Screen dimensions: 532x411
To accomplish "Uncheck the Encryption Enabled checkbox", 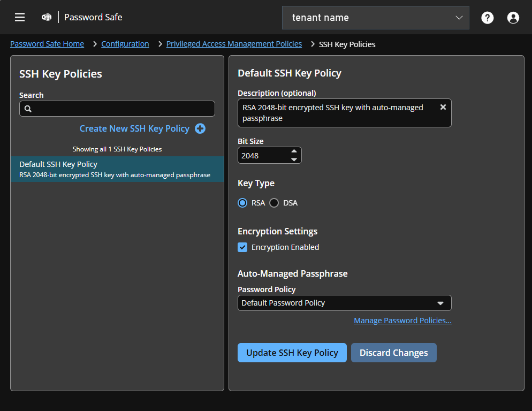I will (242, 247).
